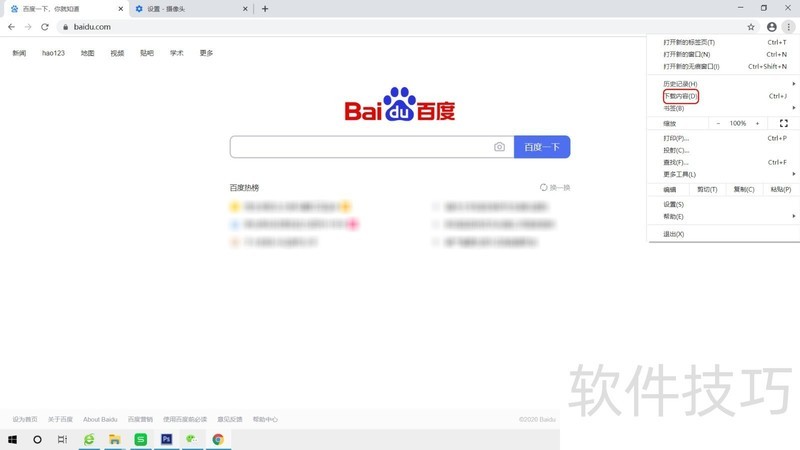Open a new tab with the plus icon

click(x=265, y=9)
